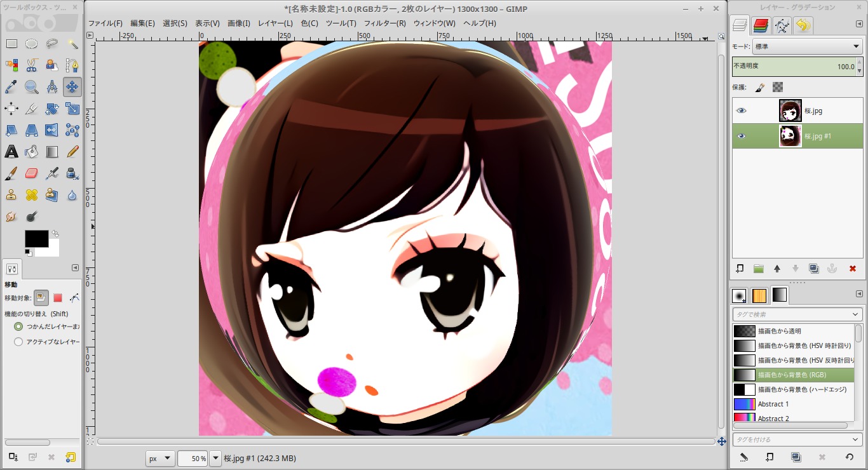Select the Zoom magnifier tool

point(32,87)
